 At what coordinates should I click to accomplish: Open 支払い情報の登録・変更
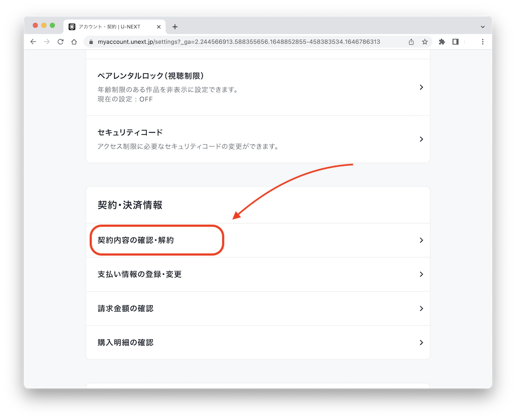(139, 274)
